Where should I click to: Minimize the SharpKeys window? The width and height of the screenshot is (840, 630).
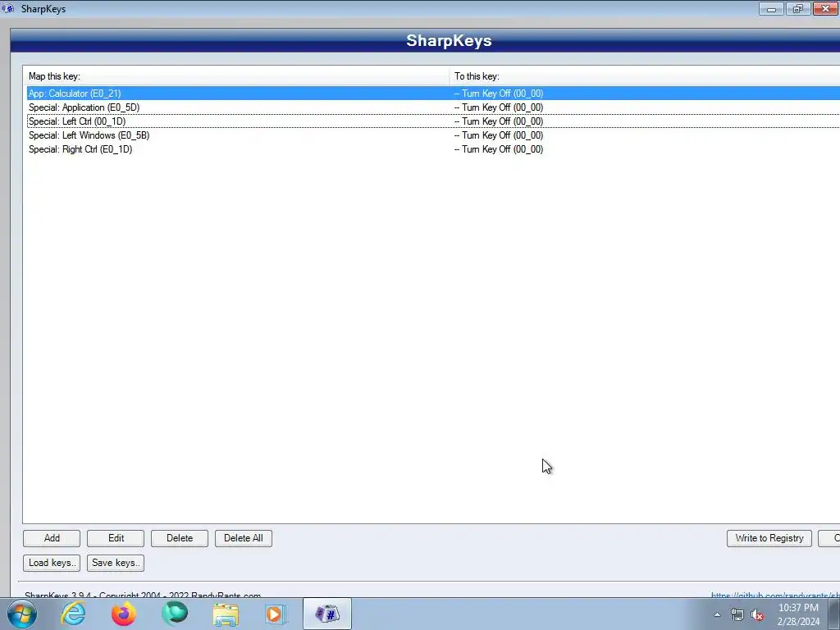[x=771, y=8]
